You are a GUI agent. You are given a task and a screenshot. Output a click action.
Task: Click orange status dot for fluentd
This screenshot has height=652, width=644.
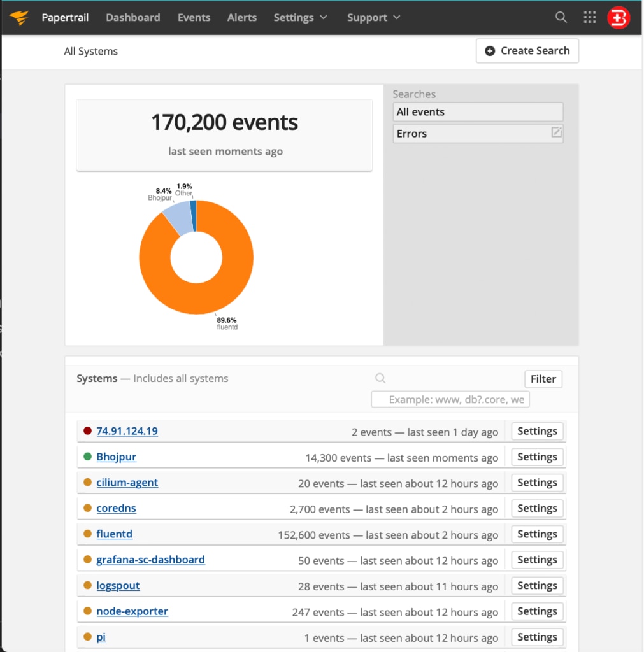[87, 534]
